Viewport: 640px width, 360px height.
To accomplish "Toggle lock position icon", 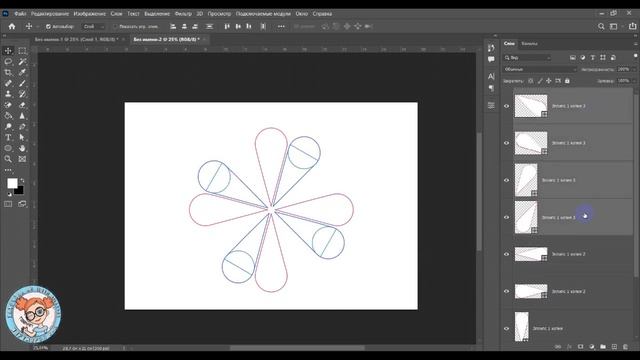I will [x=549, y=81].
